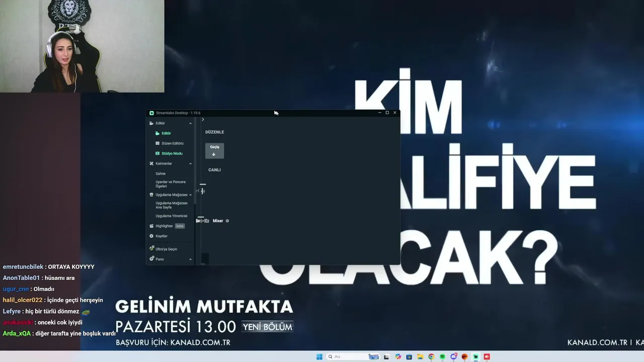Screen dimensions: 644x362
Task: Collapse the Pano section chevron
Action: [x=190, y=259]
